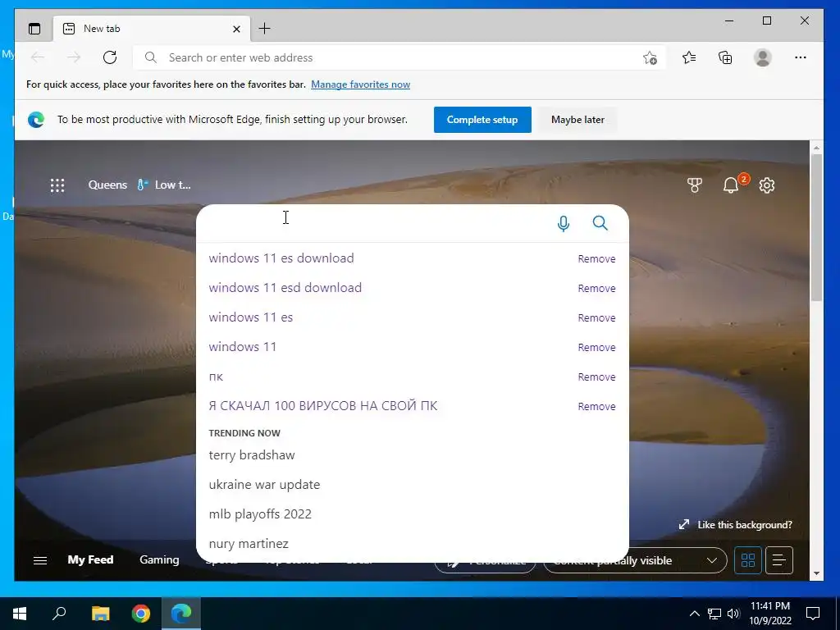
Task: Open the Low temperature weather alert
Action: coord(164,185)
